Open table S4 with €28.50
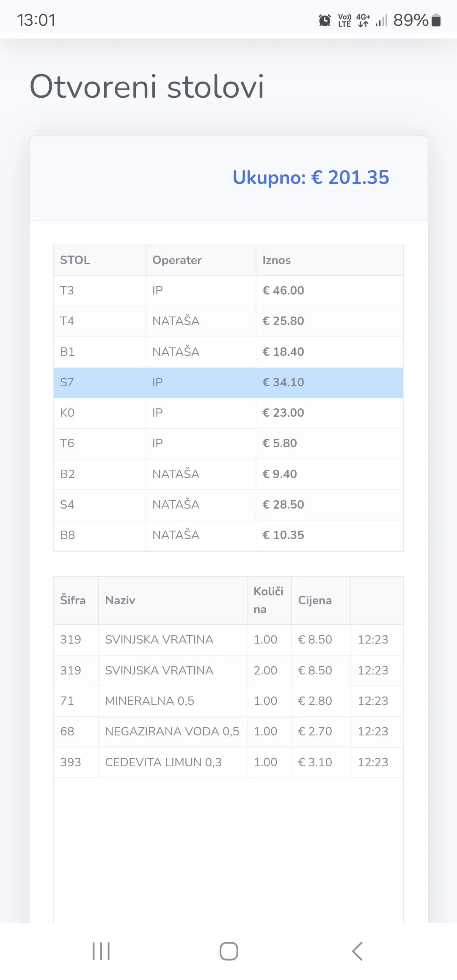This screenshot has height=980, width=457. click(x=228, y=504)
